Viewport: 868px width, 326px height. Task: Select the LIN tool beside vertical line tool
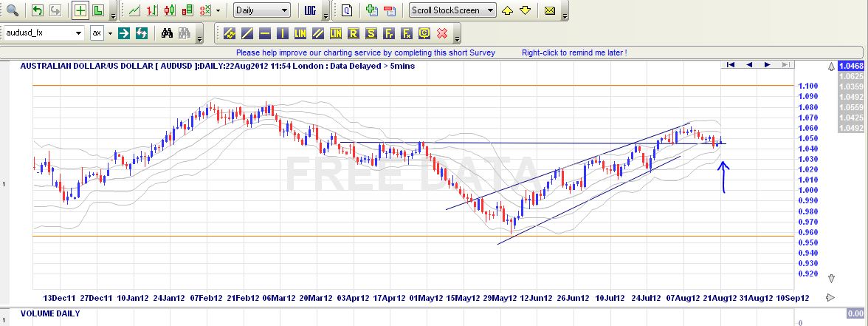[300, 33]
